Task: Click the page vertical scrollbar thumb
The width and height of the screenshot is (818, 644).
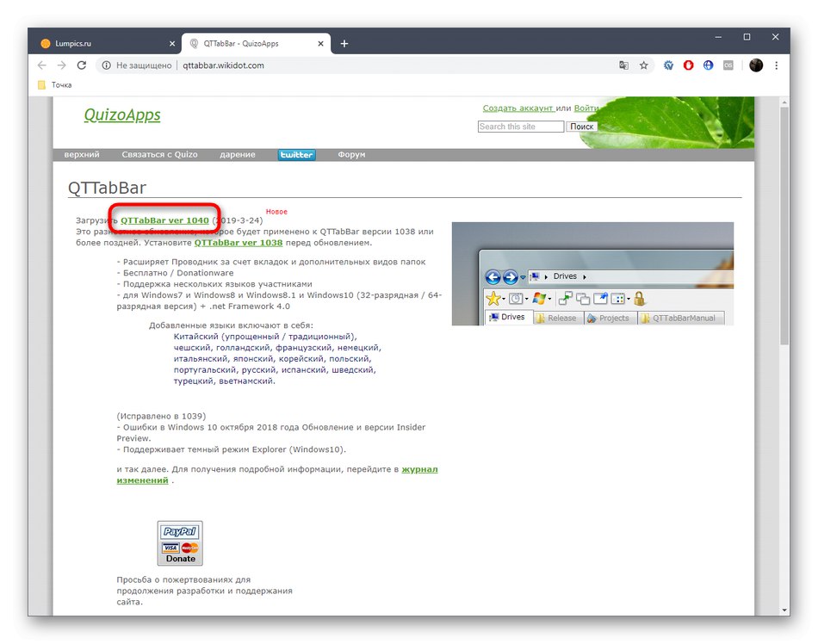Action: [784, 226]
